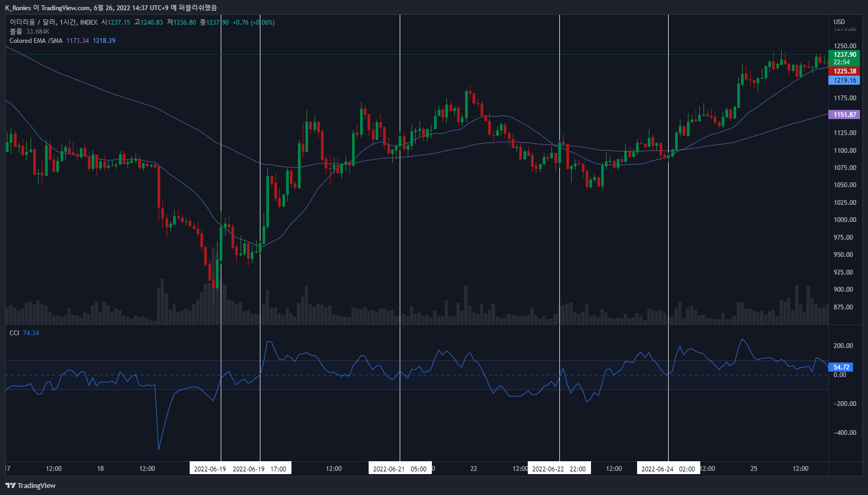
Task: Click the TradingView logo at bottom left
Action: [x=31, y=485]
